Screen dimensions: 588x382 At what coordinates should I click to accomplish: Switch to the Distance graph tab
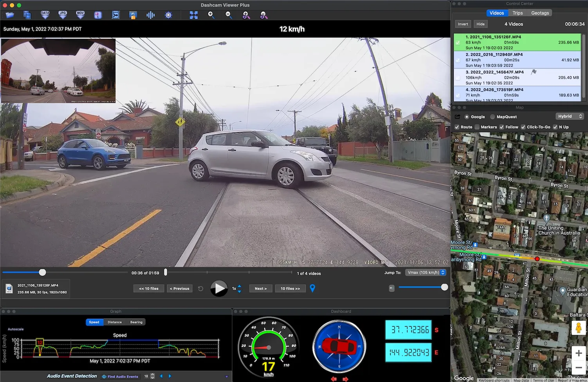click(x=115, y=322)
